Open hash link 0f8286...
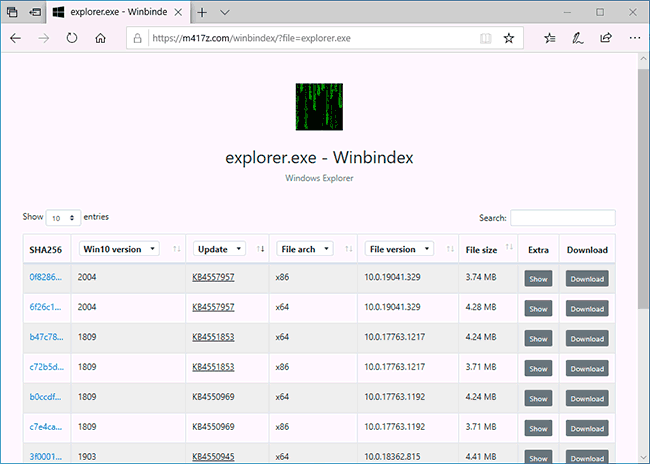 (46, 277)
